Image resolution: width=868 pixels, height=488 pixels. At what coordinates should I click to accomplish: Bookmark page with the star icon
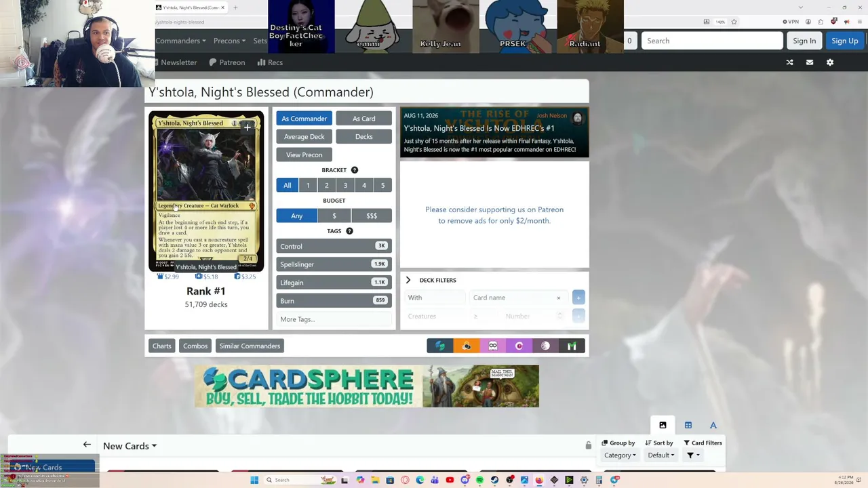734,22
